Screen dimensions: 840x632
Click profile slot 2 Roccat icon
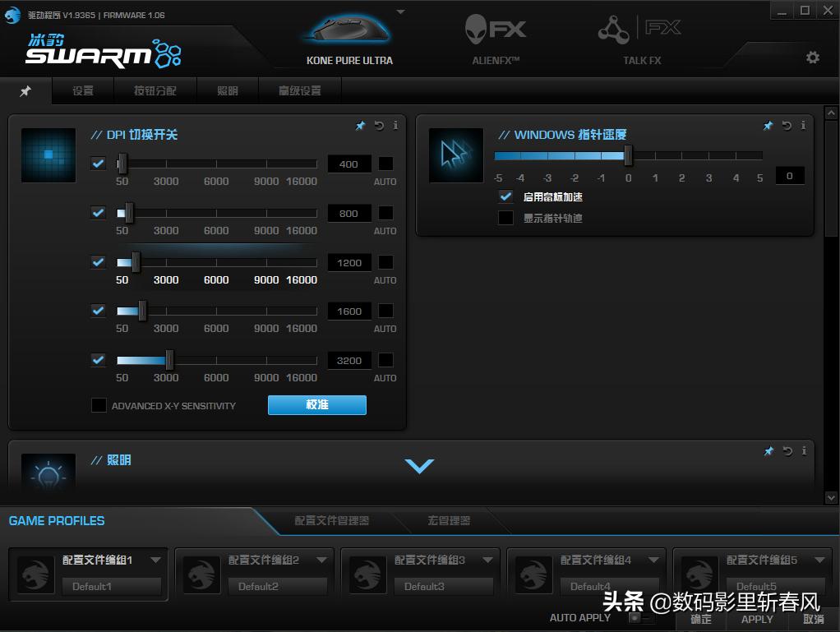(201, 574)
